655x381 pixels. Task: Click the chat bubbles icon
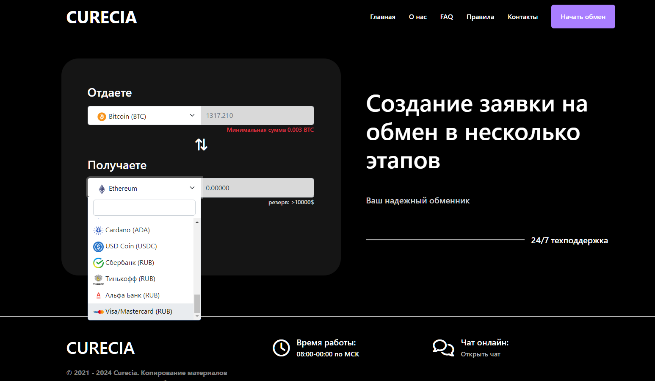tap(443, 348)
